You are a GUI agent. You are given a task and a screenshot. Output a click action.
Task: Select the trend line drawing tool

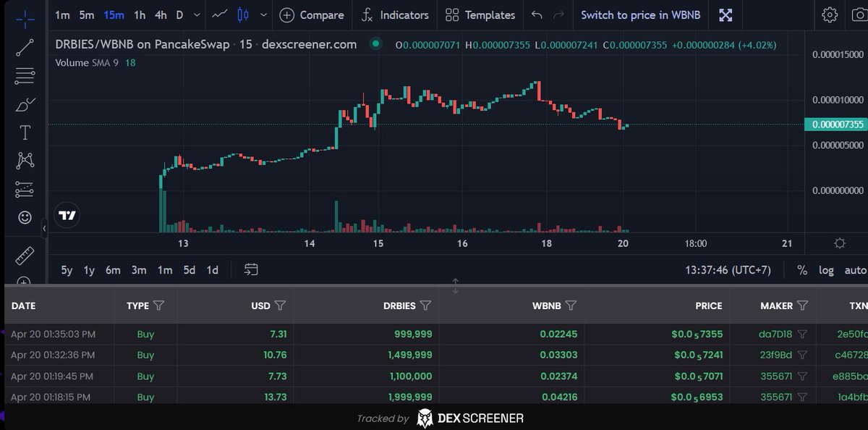point(25,48)
